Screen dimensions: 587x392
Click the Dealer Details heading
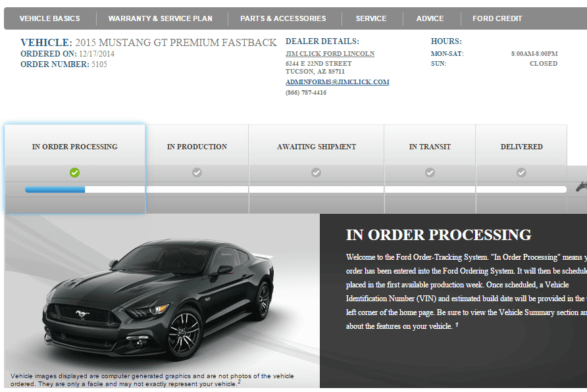[x=322, y=41]
